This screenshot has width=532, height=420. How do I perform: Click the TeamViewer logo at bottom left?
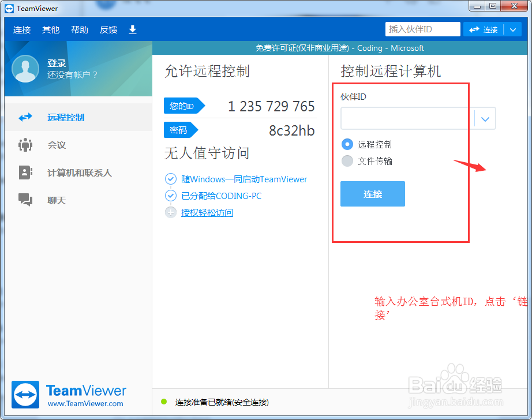pyautogui.click(x=25, y=395)
